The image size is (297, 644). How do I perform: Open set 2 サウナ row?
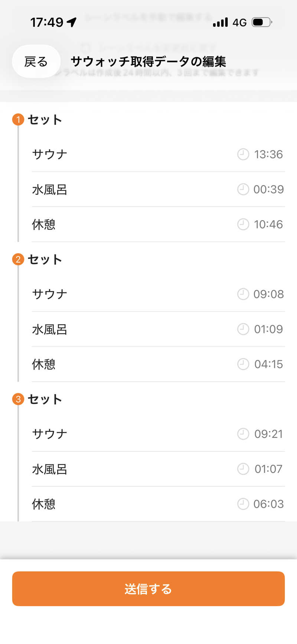coord(50,294)
